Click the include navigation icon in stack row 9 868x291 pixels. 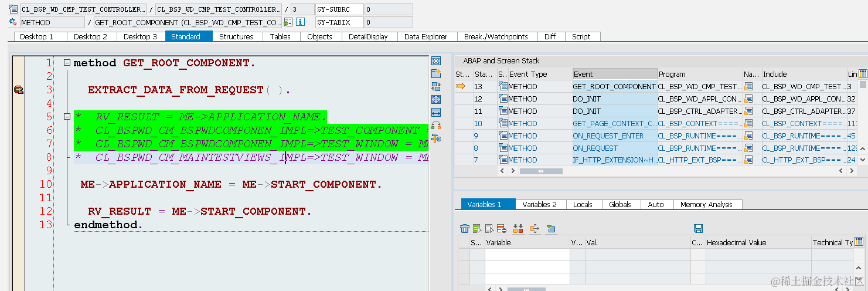coord(748,136)
